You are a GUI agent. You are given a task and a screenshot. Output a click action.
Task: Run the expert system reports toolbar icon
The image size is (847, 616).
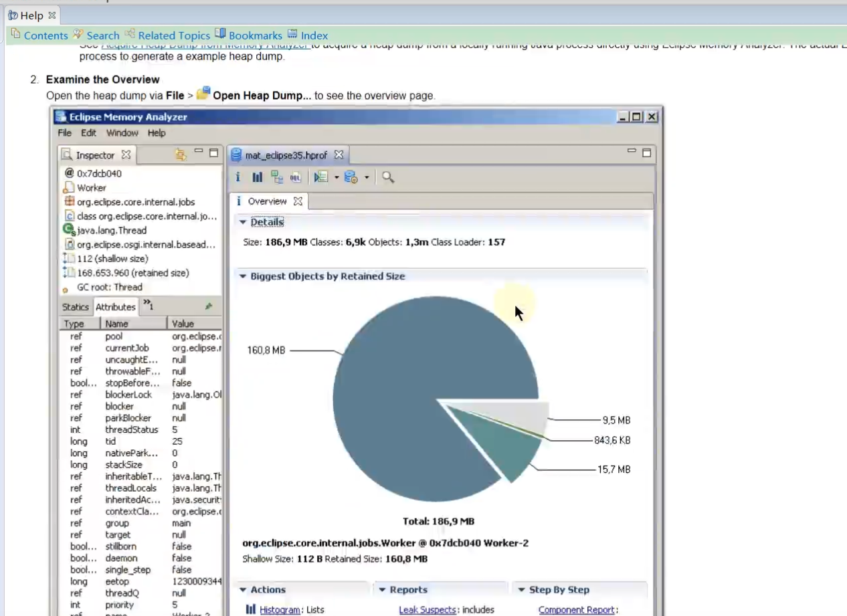click(321, 177)
